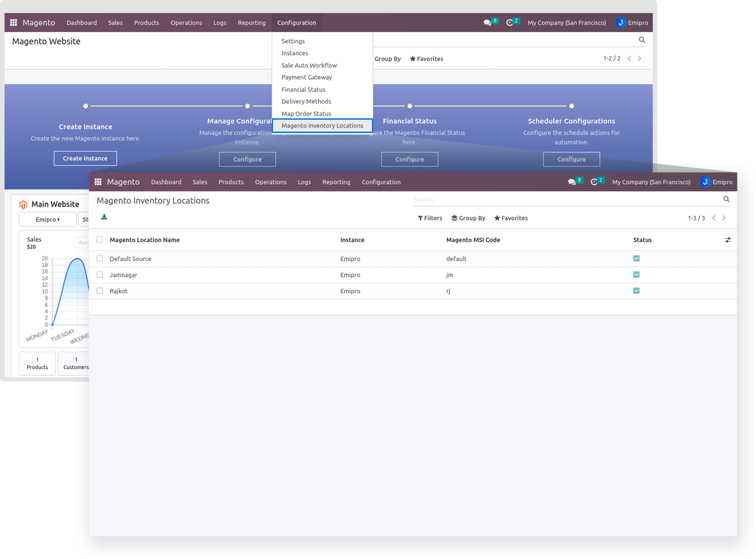The height and width of the screenshot is (559, 756).
Task: Click the search magnifier in Inventory Locations
Action: pos(726,199)
